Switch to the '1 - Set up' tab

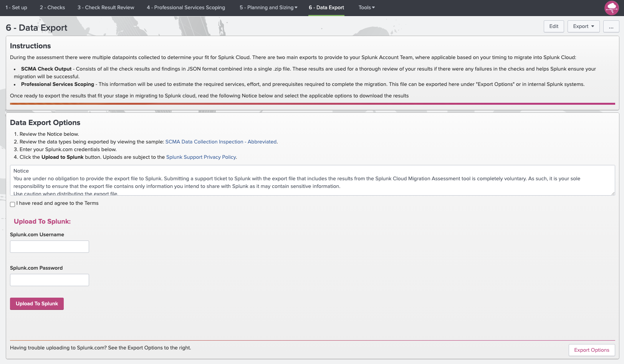click(x=16, y=7)
